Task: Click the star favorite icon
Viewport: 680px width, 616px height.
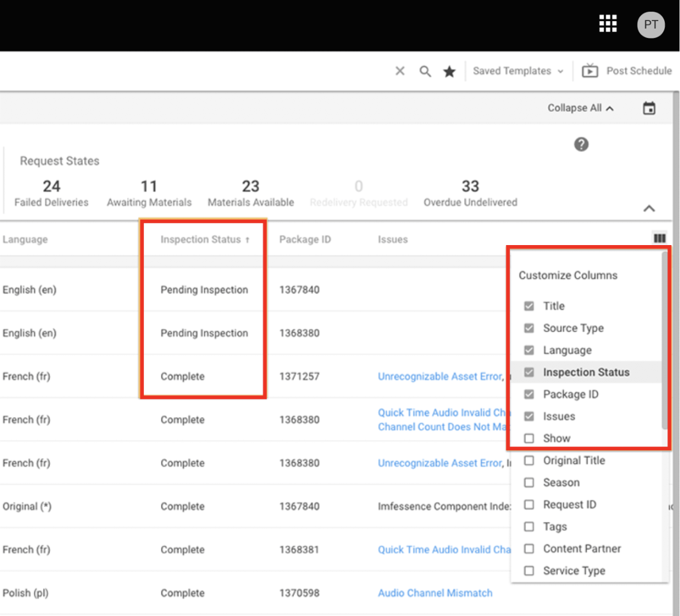Action: point(450,71)
